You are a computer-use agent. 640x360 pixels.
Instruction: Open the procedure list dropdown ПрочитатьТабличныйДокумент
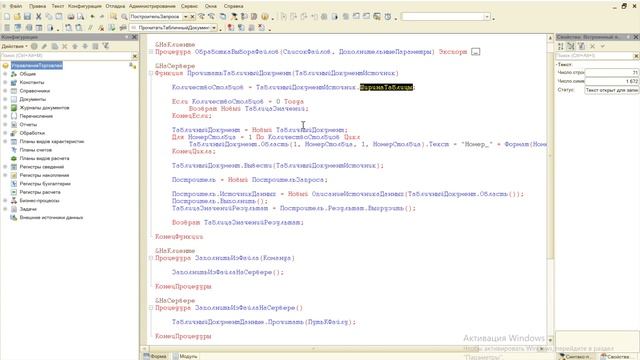tap(214, 28)
